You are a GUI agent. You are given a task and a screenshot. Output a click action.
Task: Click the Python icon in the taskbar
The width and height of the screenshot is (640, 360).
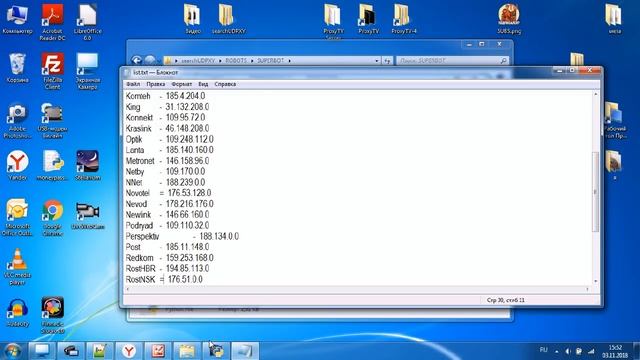[216, 351]
